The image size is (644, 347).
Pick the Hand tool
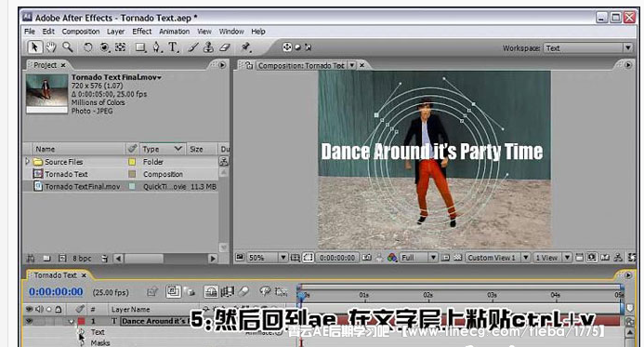click(51, 47)
